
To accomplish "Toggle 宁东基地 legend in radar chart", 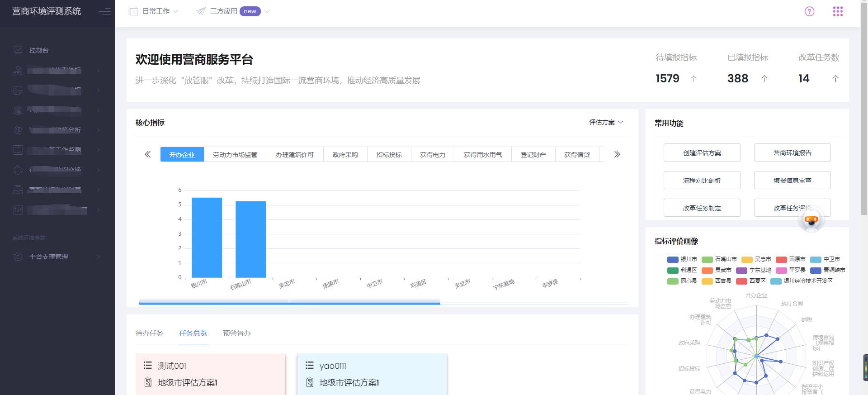I will coord(754,270).
